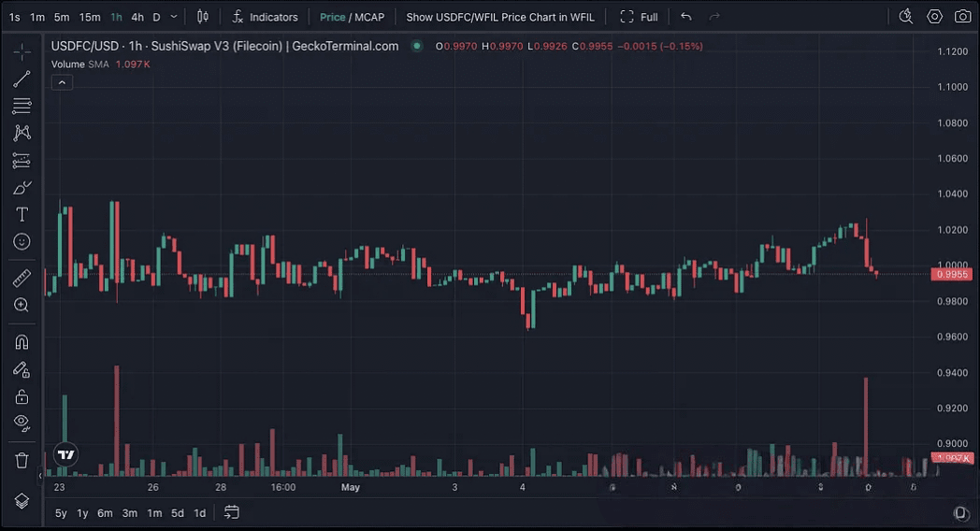
Task: Collapse the indicator legend chevron
Action: [62, 82]
